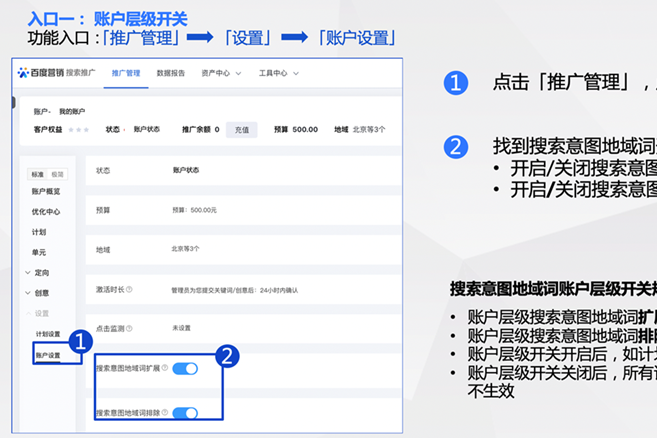Click the 充值 recharge button
657x438 pixels.
coord(241,129)
